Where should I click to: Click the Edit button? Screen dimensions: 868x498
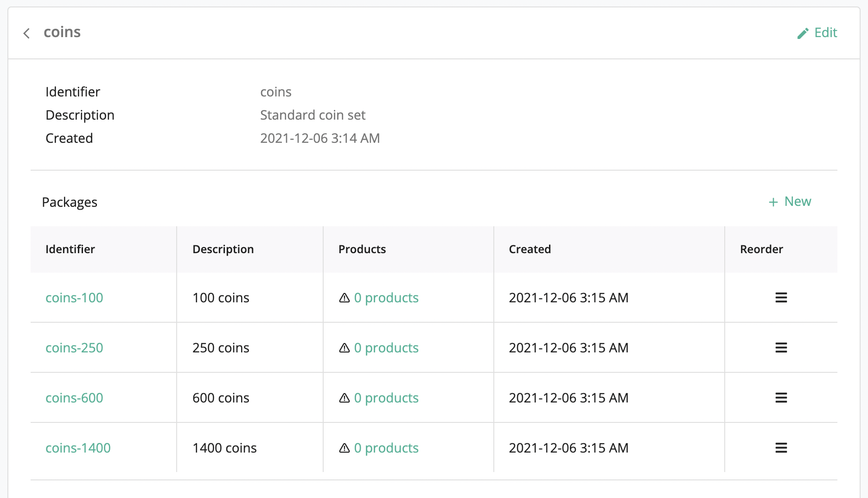point(825,32)
